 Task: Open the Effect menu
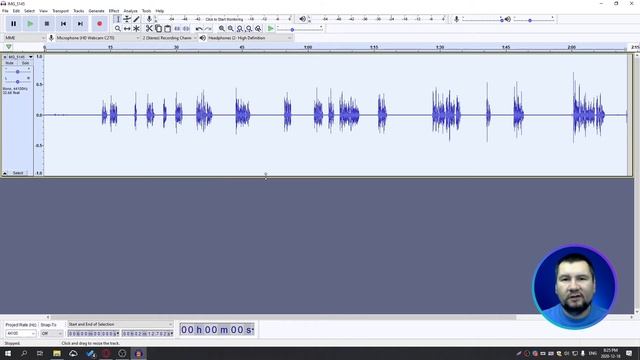(x=114, y=11)
